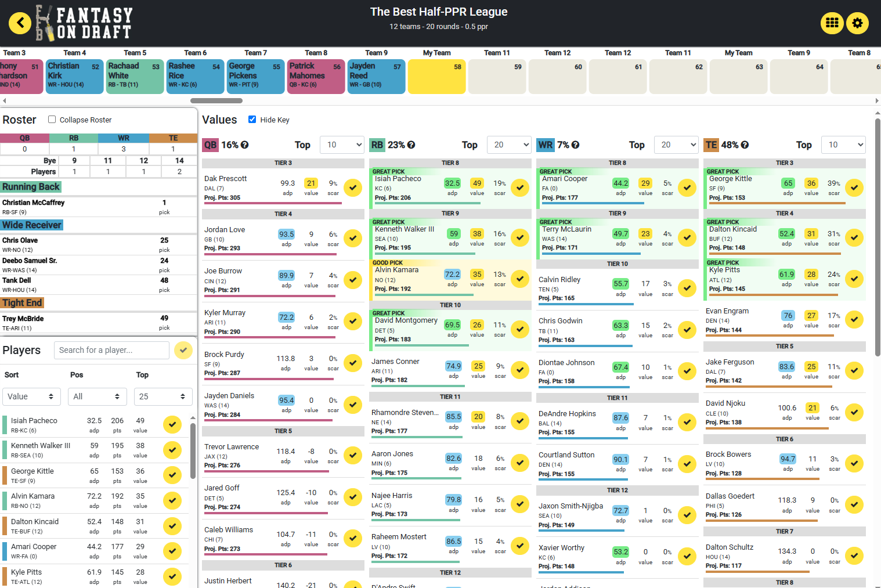Open the RB Top count dropdown

click(509, 145)
